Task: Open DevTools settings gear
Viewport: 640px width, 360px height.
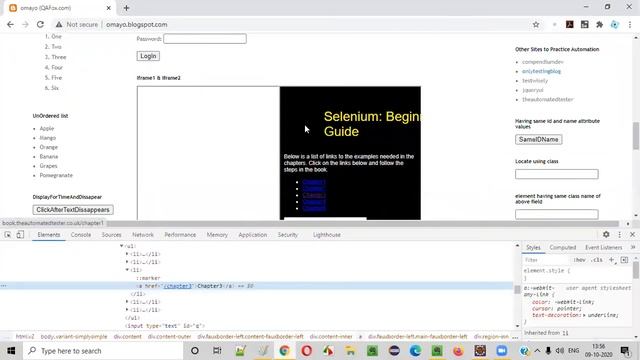Action: (606, 234)
